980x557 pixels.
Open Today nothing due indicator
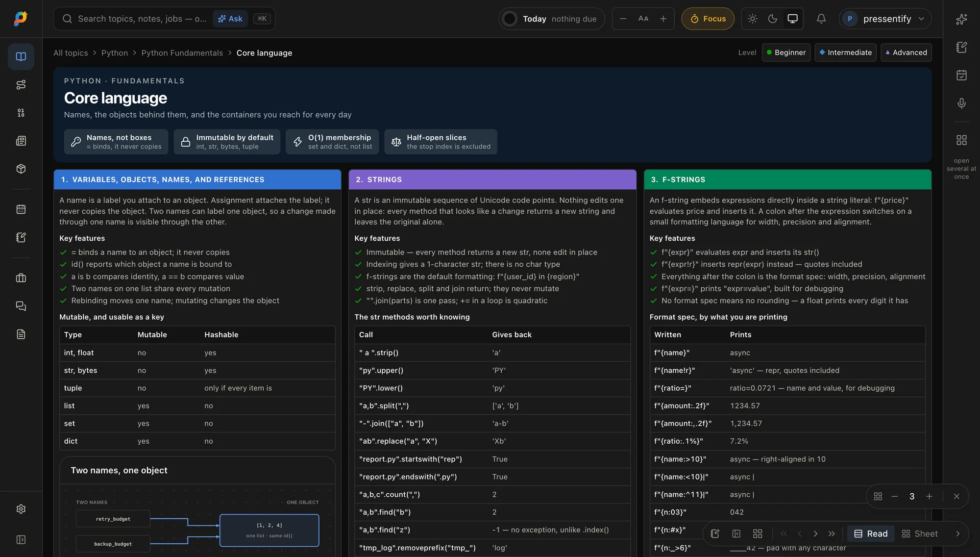point(552,19)
